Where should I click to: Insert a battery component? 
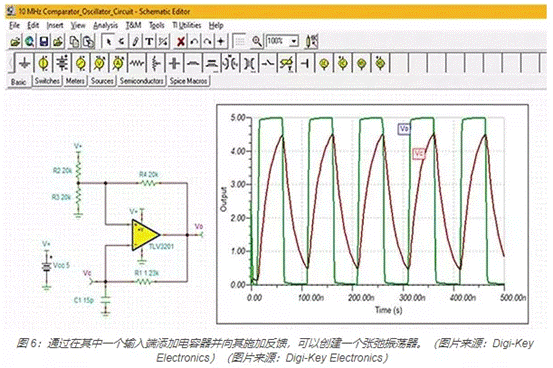pos(62,64)
